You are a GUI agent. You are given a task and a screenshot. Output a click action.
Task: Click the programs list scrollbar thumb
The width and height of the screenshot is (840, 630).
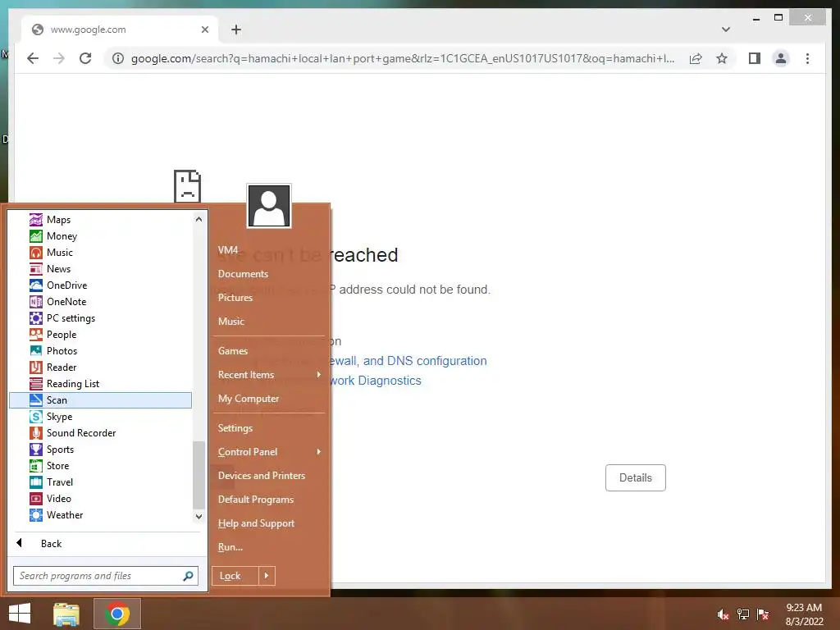(x=199, y=475)
